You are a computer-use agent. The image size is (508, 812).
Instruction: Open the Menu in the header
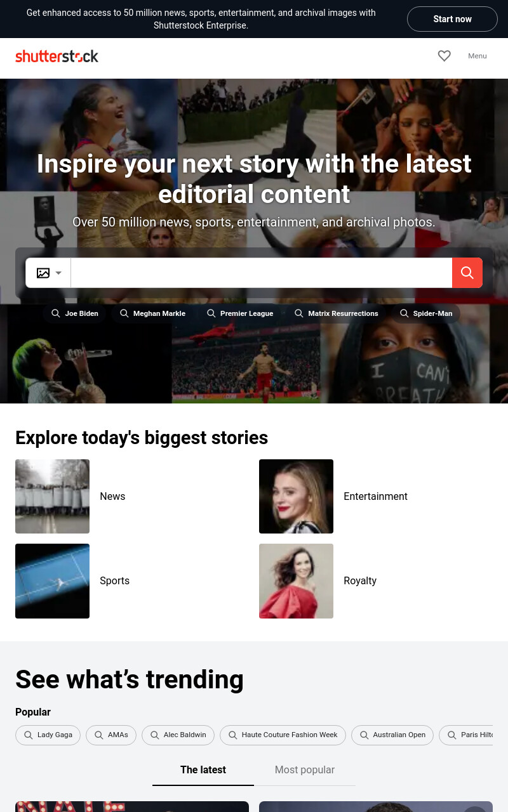[478, 56]
